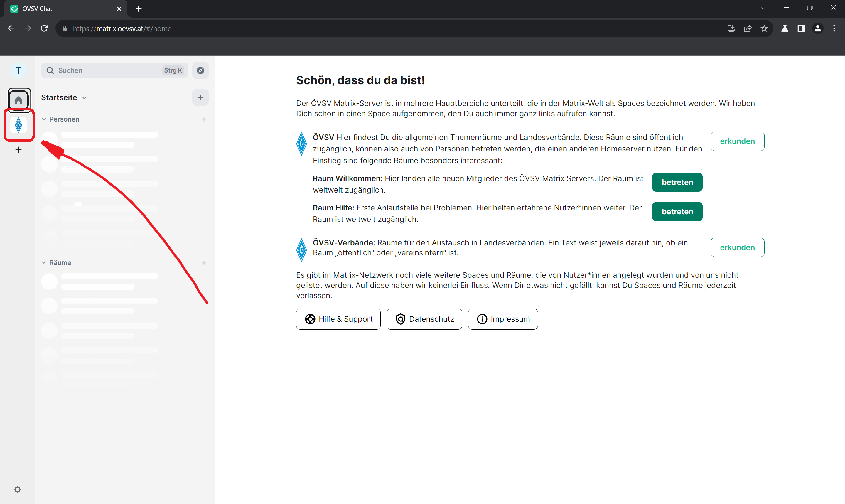Explore the ÖVSV-Verbände space

[737, 247]
